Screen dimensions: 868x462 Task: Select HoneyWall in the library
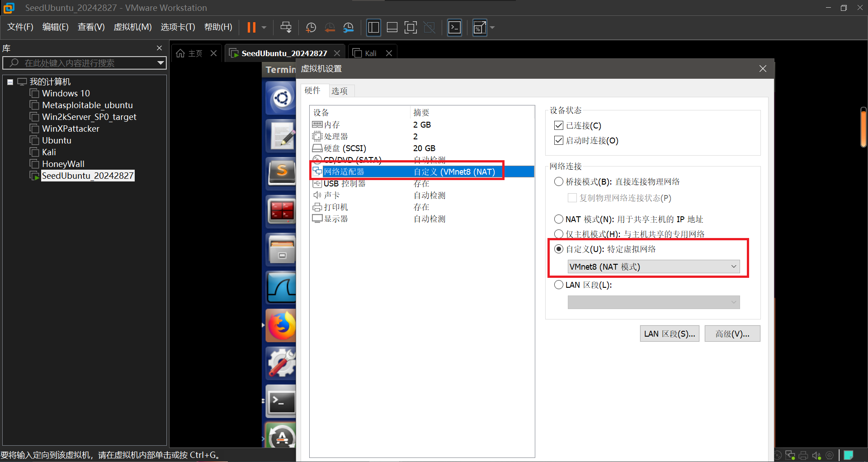(x=63, y=164)
